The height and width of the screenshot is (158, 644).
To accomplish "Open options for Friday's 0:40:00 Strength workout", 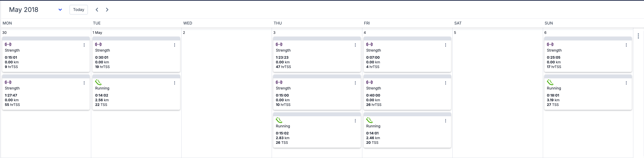I will tap(445, 83).
